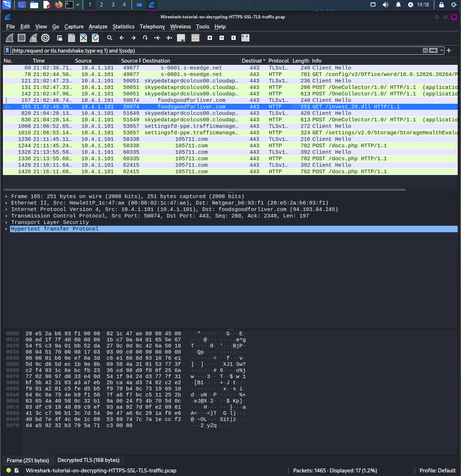Apply the display filter arrow button

(x=433, y=50)
